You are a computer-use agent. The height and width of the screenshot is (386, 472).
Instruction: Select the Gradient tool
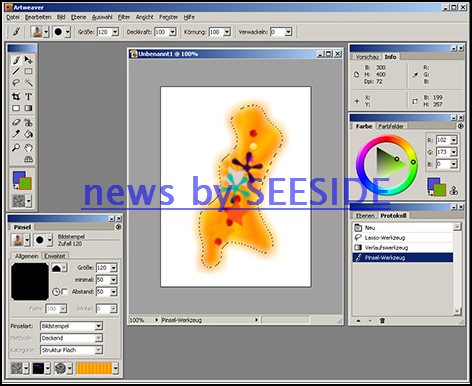tap(29, 108)
